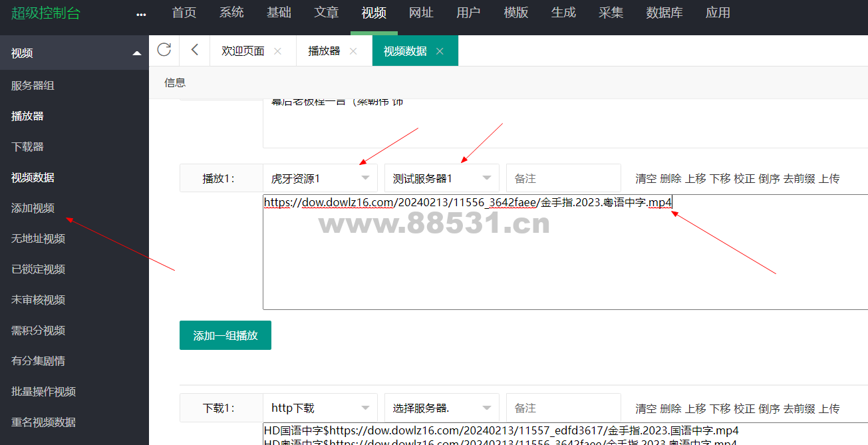
Task: Open the 文章 top menu
Action: [x=326, y=13]
